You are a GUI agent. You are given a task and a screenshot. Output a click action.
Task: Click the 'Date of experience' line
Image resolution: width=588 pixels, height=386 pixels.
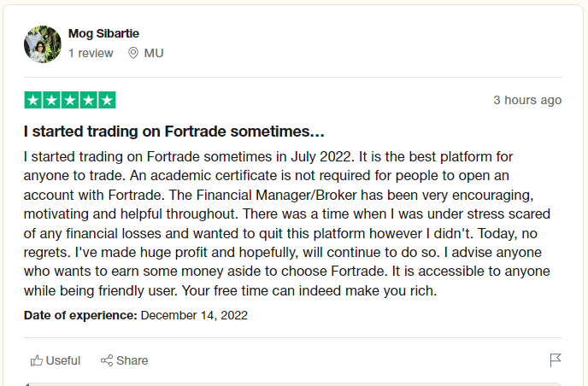tap(136, 315)
